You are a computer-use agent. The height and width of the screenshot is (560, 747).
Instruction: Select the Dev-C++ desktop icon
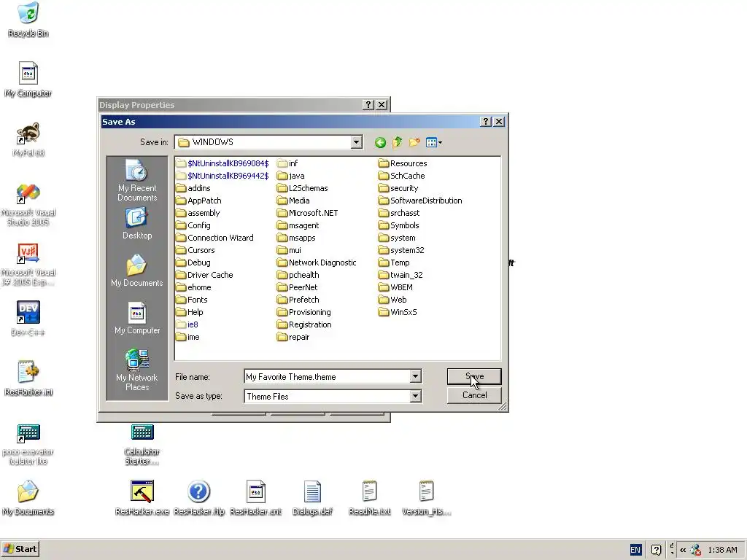pyautogui.click(x=28, y=319)
